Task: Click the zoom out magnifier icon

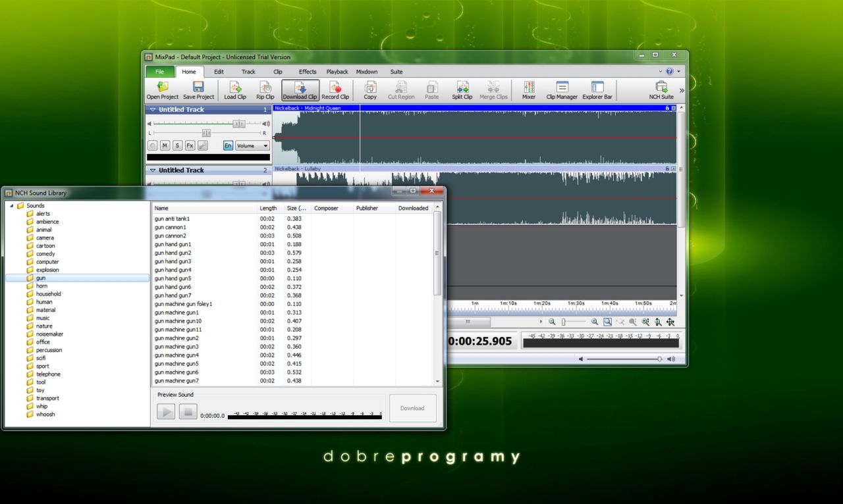Action: pyautogui.click(x=552, y=322)
